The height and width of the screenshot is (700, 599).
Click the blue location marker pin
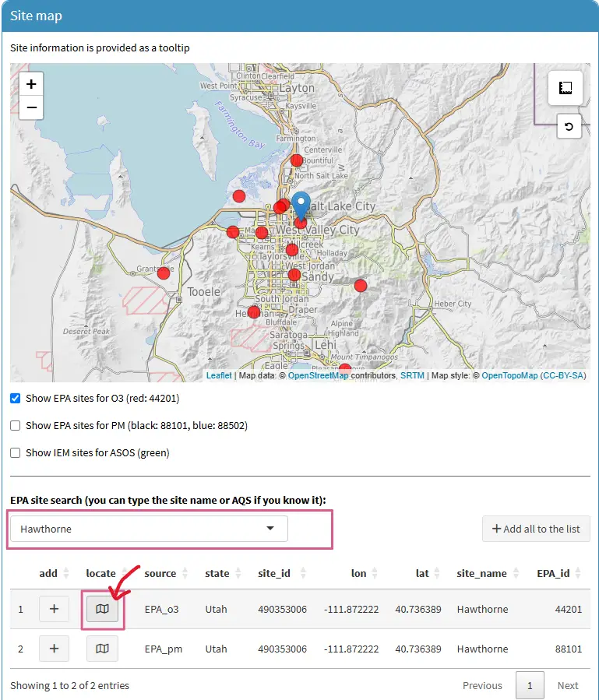click(x=301, y=204)
